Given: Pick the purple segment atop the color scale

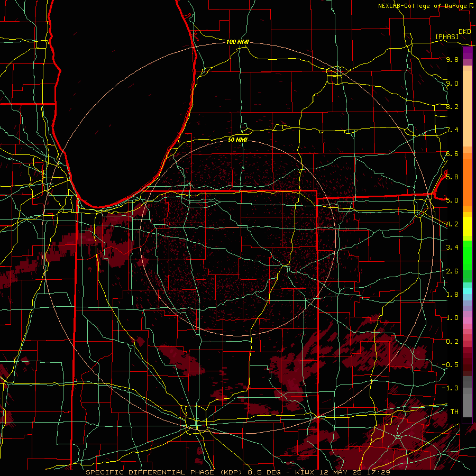Looking at the screenshot, I should coord(467,53).
